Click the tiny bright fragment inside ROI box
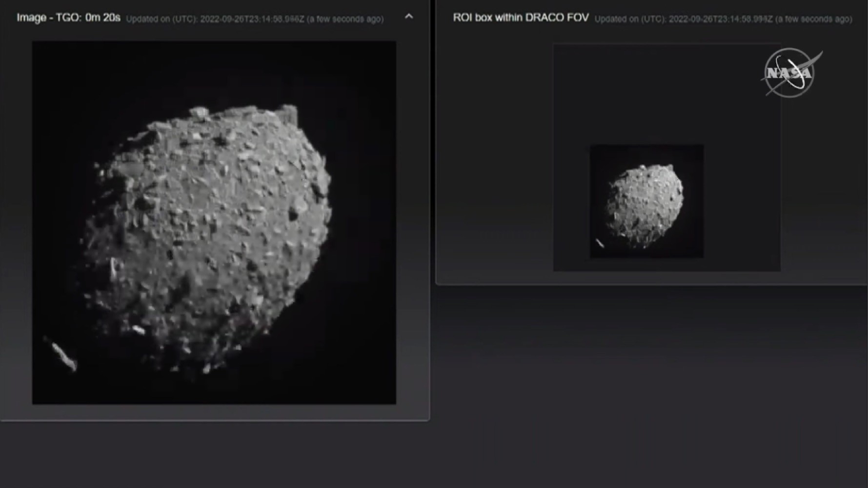Image resolution: width=868 pixels, height=488 pixels. click(600, 243)
